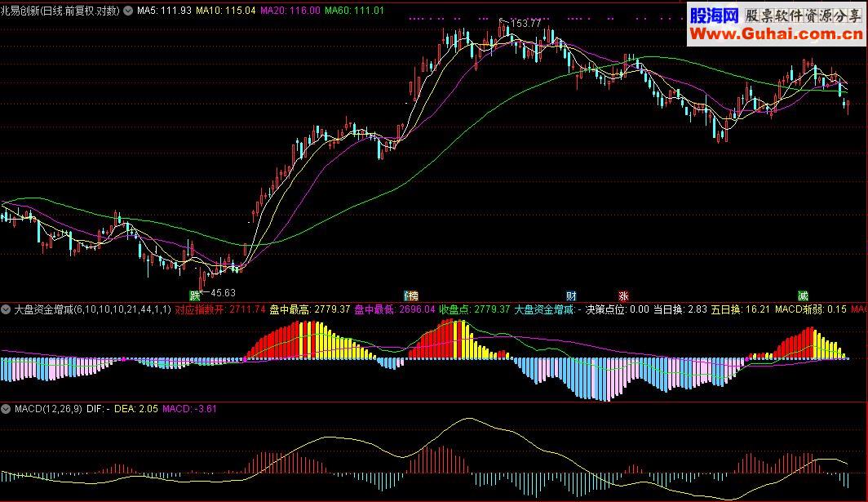The height and width of the screenshot is (502, 868).
Task: Click the 决策点位: 0.00 value
Action: click(618, 309)
